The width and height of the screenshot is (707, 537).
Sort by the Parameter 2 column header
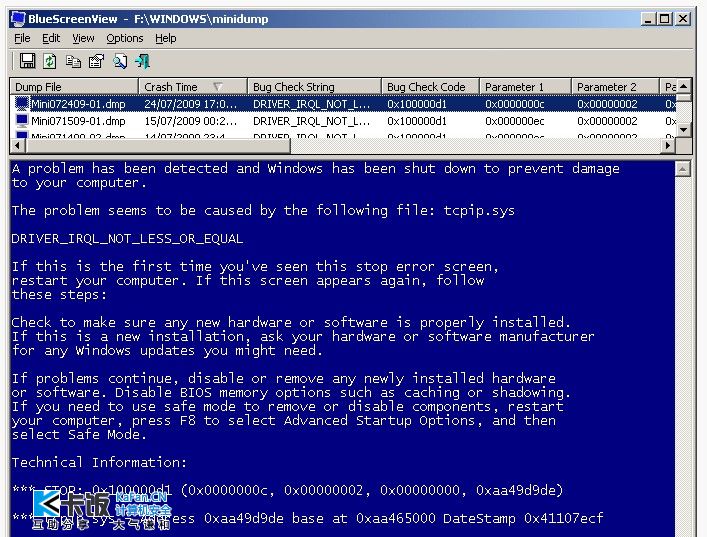tap(615, 87)
